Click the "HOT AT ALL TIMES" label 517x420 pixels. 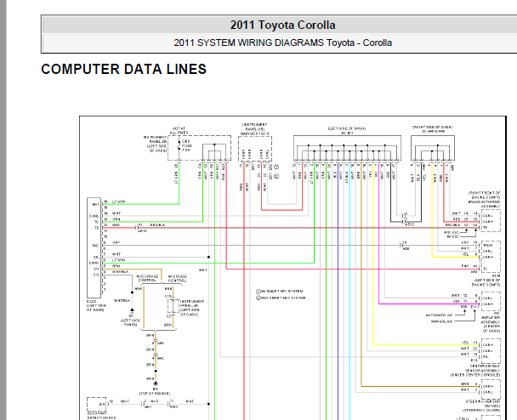tap(179, 131)
